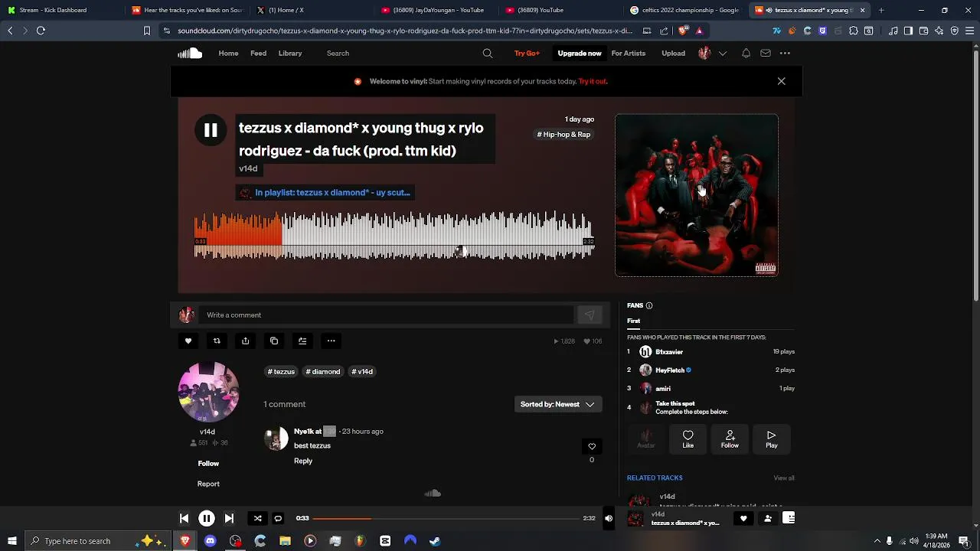Click the Like step in fans panel
Image resolution: width=980 pixels, height=551 pixels.
click(x=688, y=439)
